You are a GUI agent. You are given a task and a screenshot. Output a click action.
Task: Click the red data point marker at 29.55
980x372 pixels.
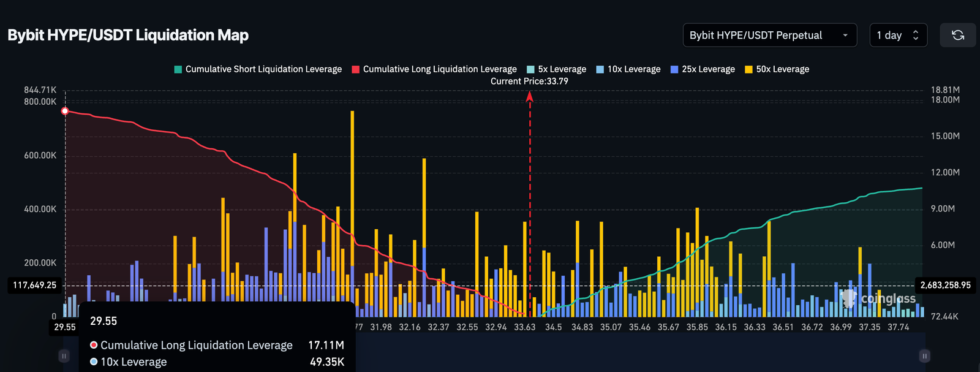[x=66, y=111]
